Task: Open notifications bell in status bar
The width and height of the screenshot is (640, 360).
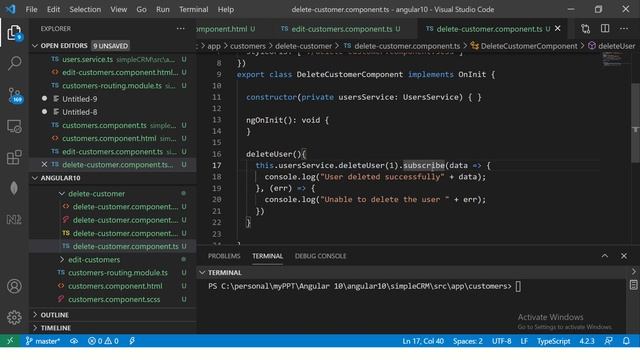Action: pyautogui.click(x=626, y=341)
